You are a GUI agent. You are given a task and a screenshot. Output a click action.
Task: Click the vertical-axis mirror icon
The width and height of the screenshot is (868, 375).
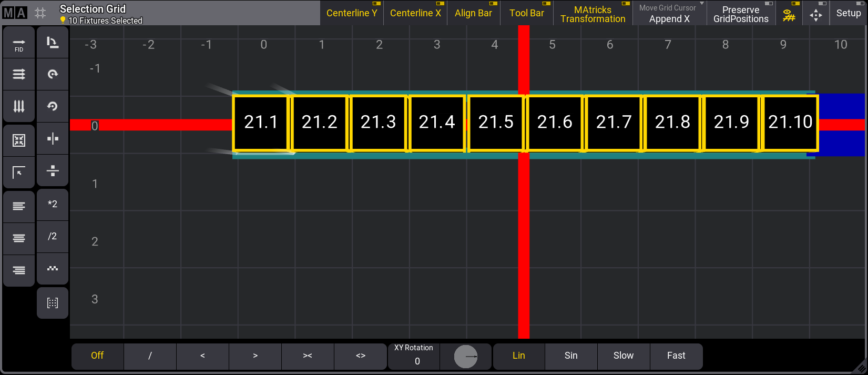pos(53,139)
